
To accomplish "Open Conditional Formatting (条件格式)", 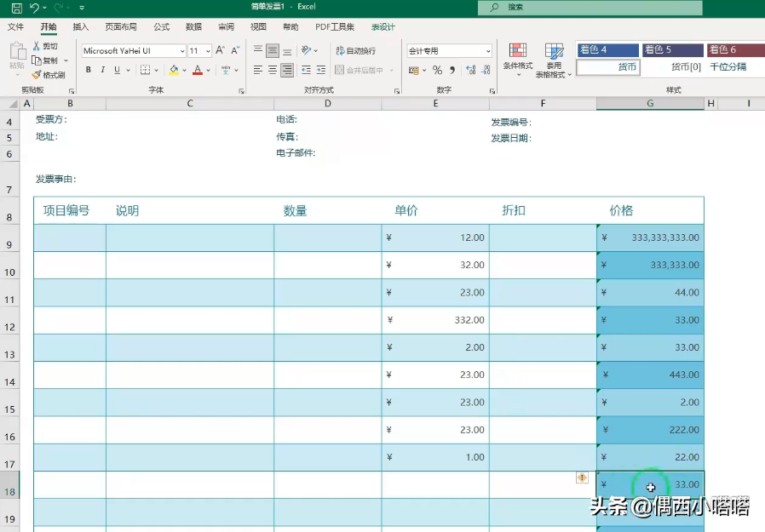I will pyautogui.click(x=517, y=57).
